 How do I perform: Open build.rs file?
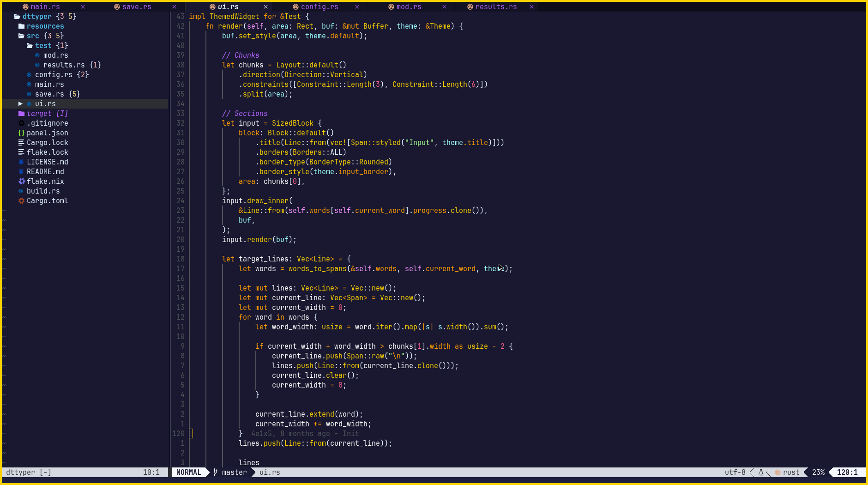click(43, 191)
